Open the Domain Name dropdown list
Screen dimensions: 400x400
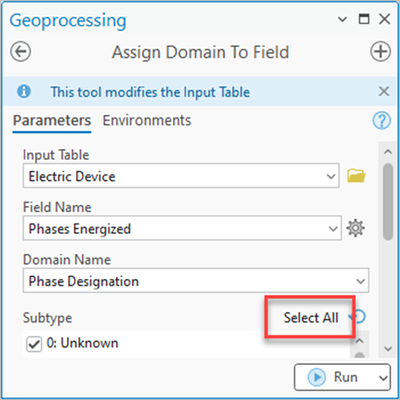tap(360, 281)
